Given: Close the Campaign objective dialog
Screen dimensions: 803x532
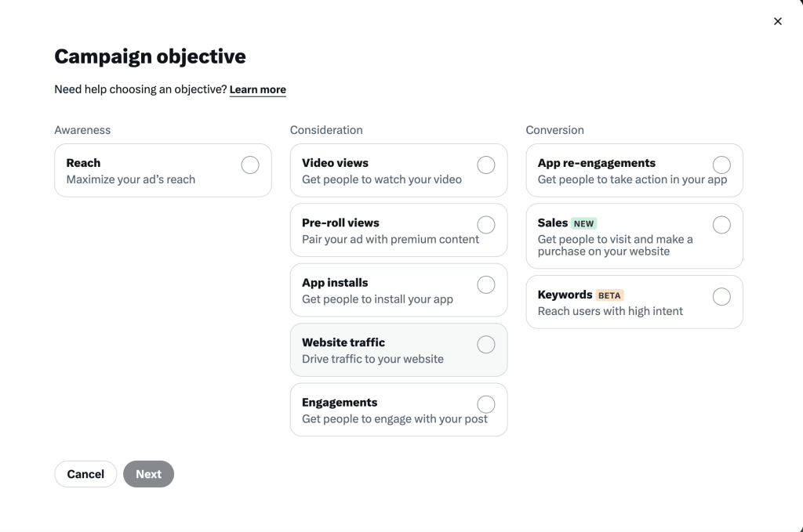Looking at the screenshot, I should (x=777, y=21).
